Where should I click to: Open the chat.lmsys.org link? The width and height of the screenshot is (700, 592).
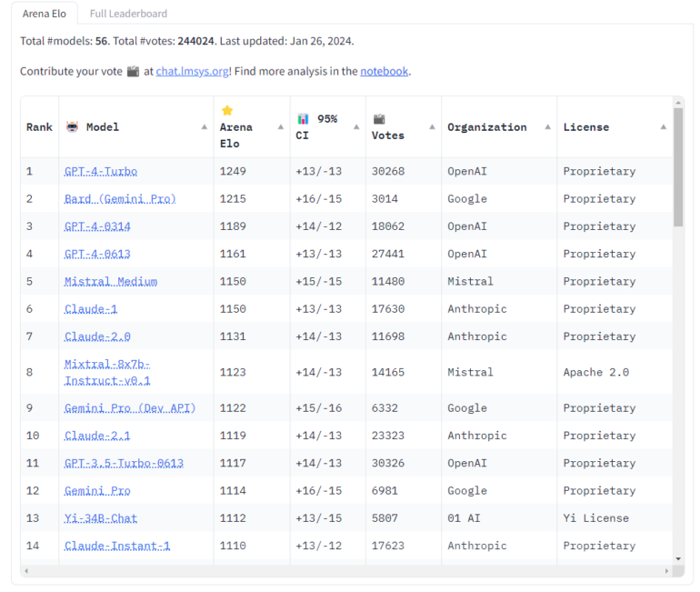point(192,71)
